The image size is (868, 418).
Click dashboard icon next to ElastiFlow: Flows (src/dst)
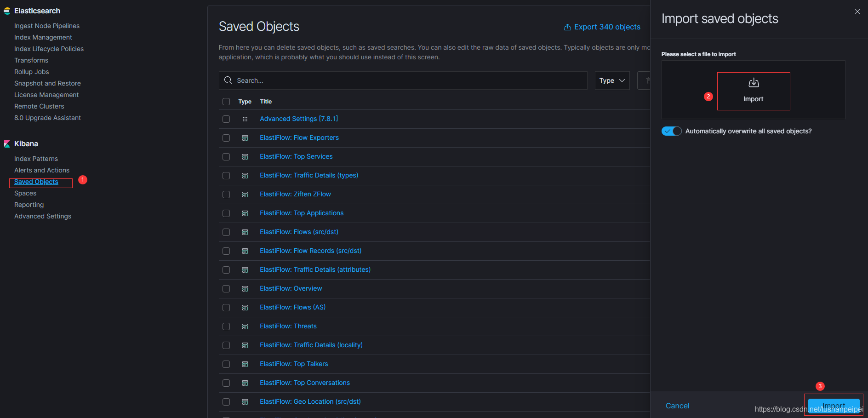[x=245, y=232]
